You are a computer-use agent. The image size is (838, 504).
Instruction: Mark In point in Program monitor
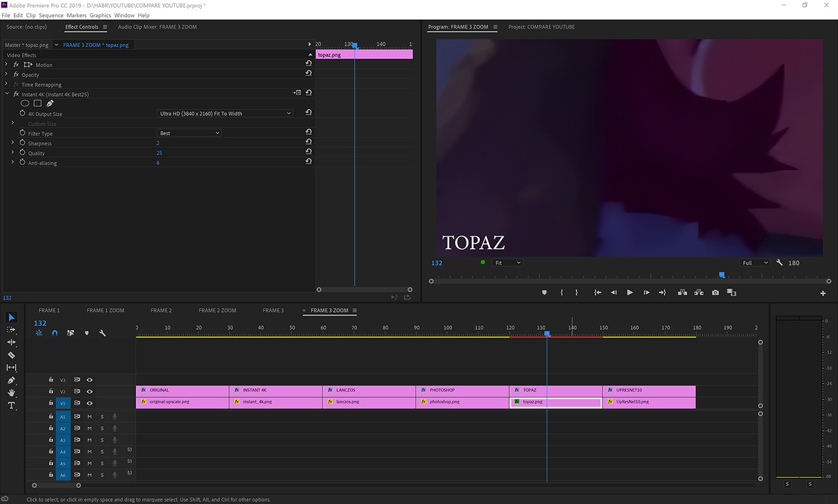point(562,293)
